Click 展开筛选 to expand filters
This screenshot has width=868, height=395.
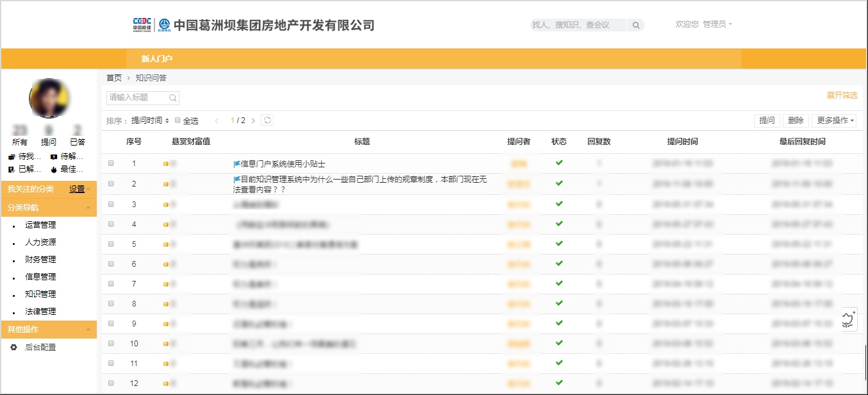[842, 96]
